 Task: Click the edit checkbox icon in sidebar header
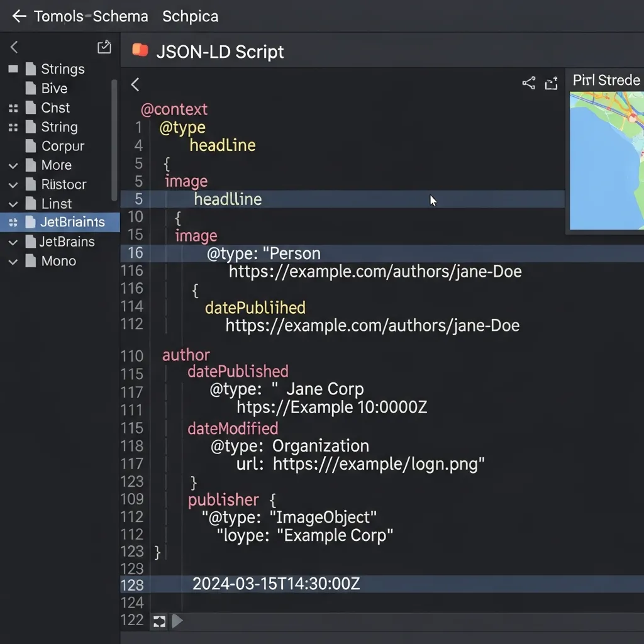tap(104, 47)
